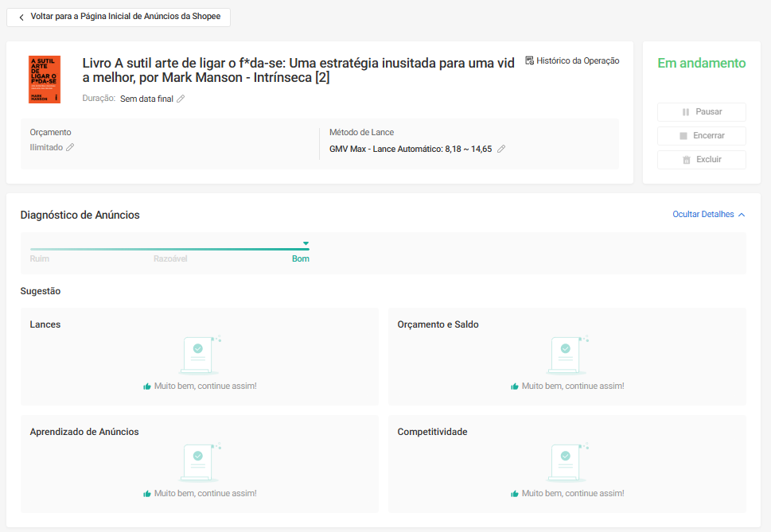This screenshot has width=771, height=532.
Task: Collapse details with Ocultar Detalhes
Action: tap(703, 215)
